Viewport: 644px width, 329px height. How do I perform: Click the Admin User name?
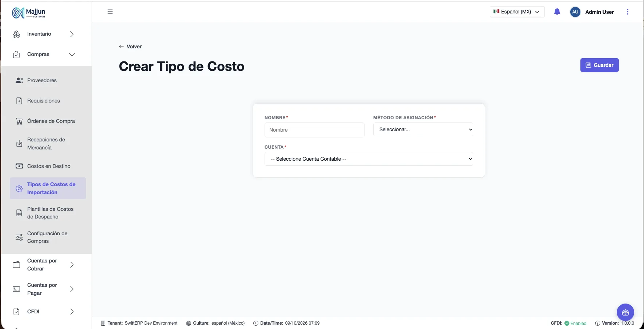coord(599,12)
